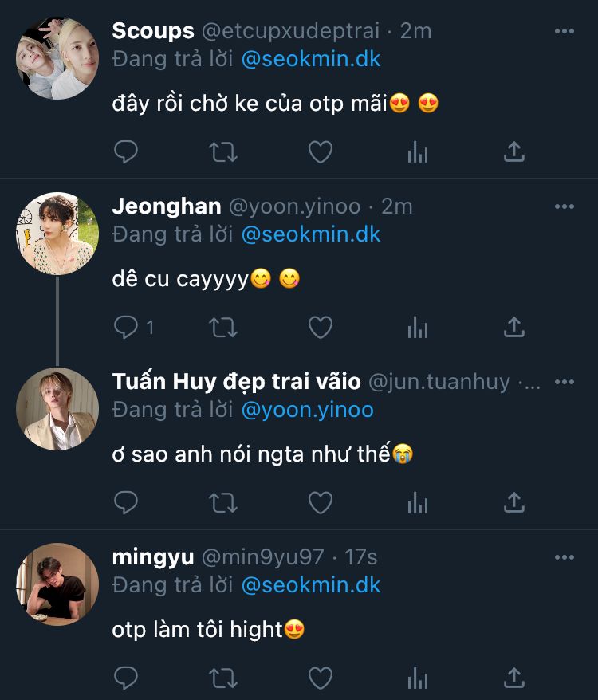
Task: Open more options on mingyu's tweet
Action: 565,557
